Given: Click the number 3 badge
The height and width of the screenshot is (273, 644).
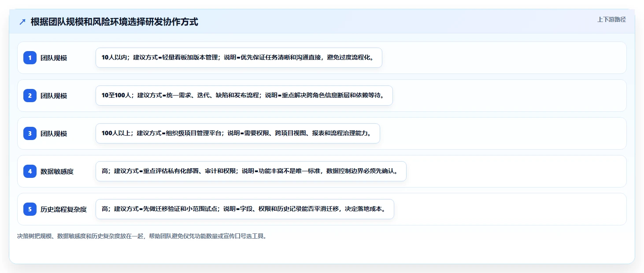Looking at the screenshot, I should (30, 133).
